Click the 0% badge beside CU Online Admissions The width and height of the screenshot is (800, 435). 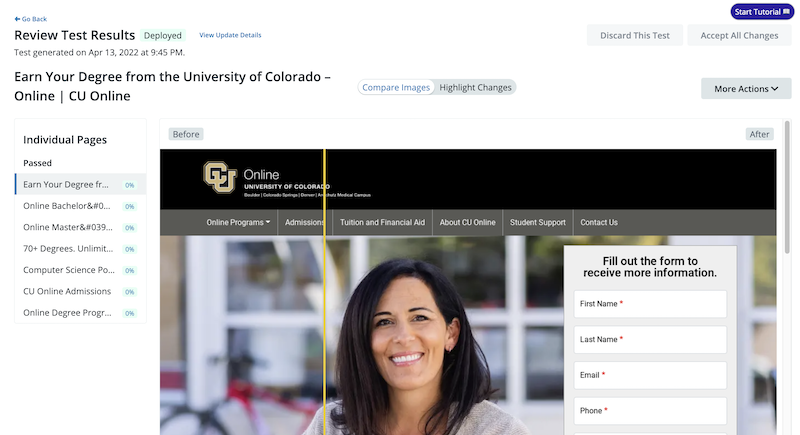pos(130,292)
